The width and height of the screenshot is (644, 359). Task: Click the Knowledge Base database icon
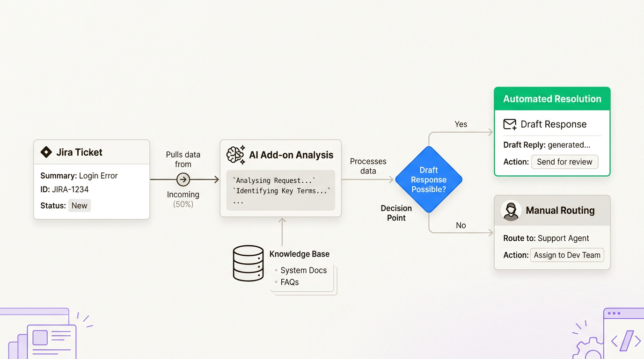pyautogui.click(x=248, y=263)
